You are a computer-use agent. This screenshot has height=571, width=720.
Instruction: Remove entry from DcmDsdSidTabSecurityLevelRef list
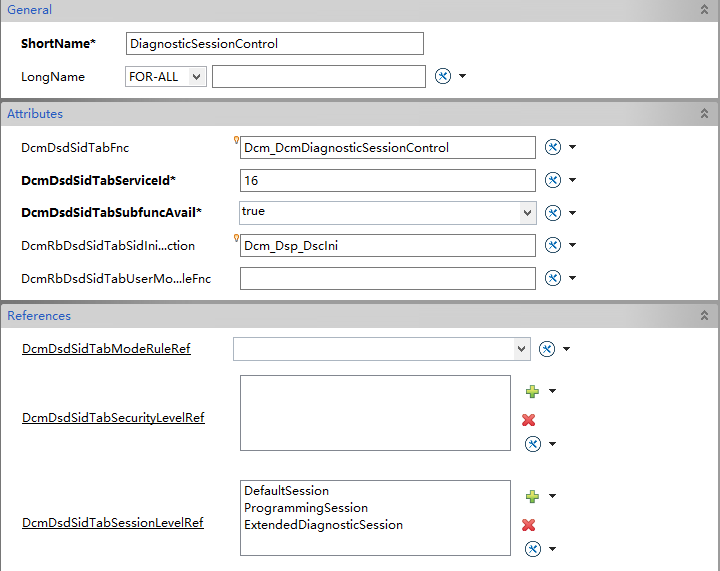click(x=529, y=420)
